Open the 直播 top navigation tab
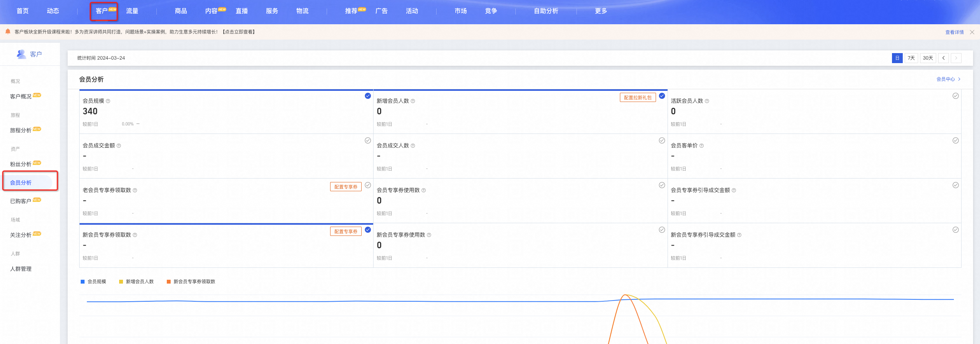The image size is (980, 344). 242,11
